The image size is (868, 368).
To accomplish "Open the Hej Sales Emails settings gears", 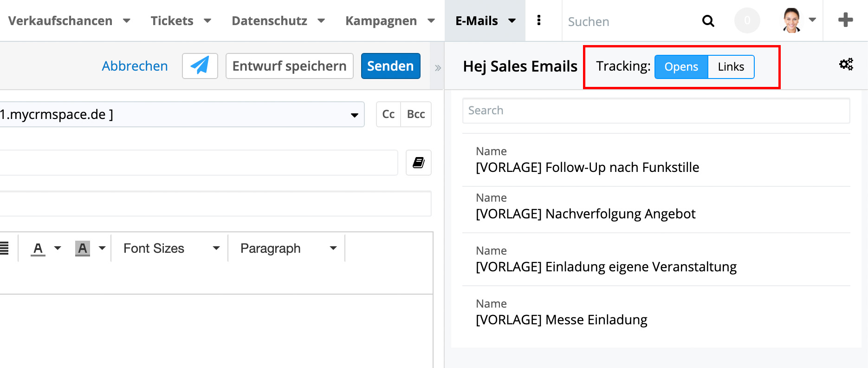I will coord(846,65).
